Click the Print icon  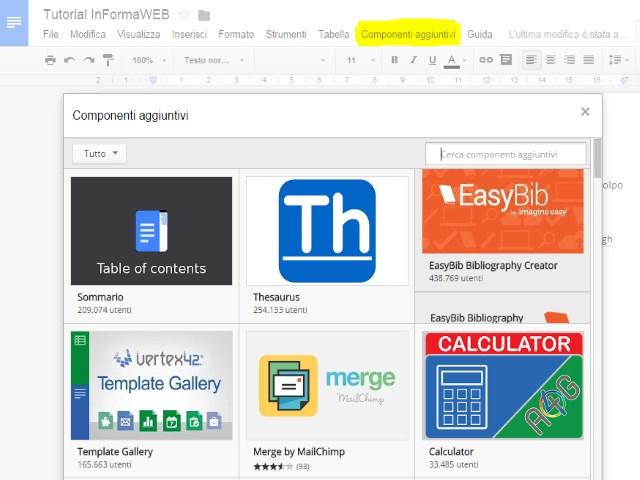[x=50, y=60]
